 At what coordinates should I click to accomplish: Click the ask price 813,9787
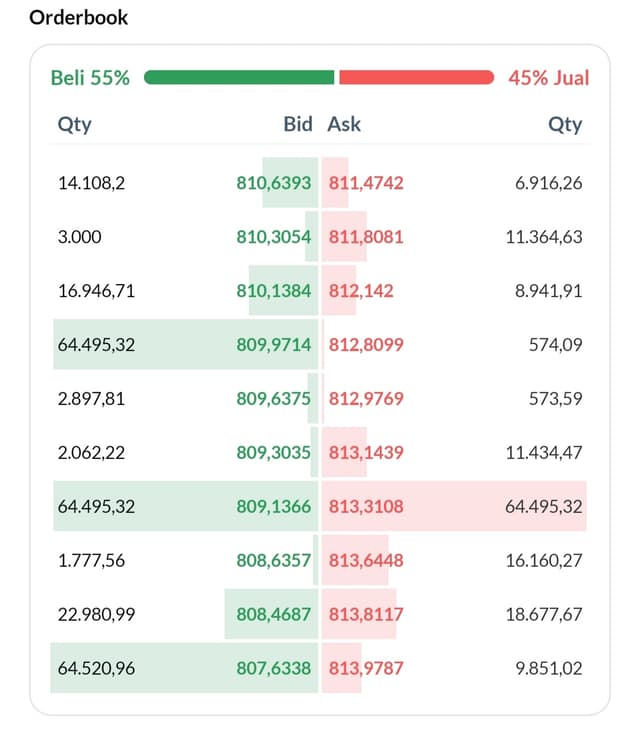366,668
